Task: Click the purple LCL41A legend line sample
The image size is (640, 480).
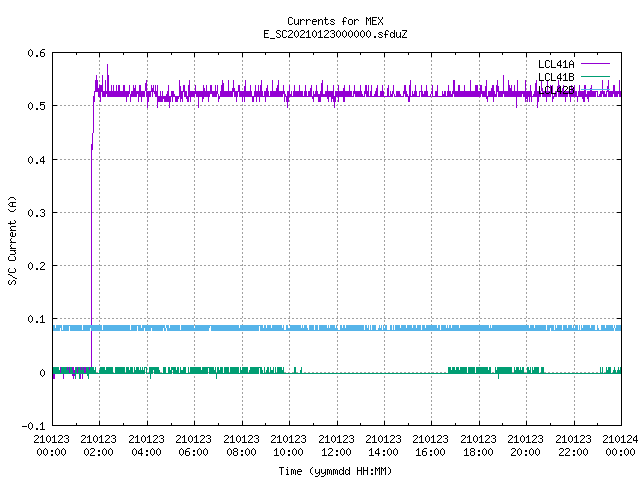Action: pos(595,64)
